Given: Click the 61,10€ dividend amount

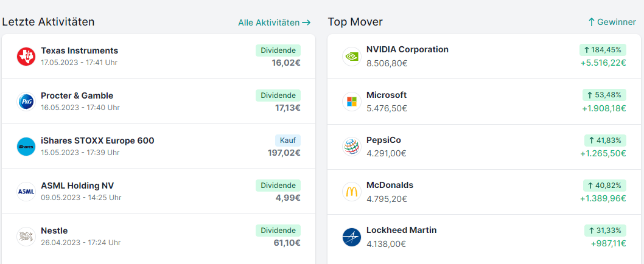Looking at the screenshot, I should coord(287,243).
